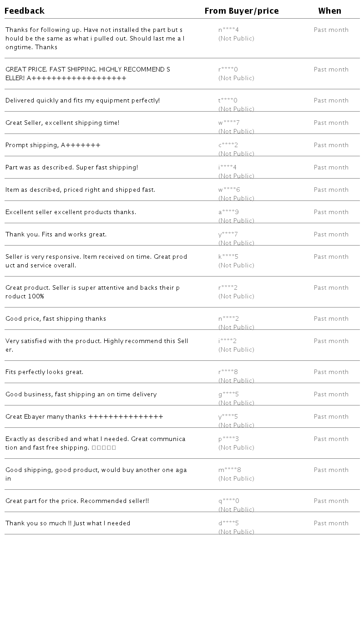This screenshot has height=636, width=364.
Task: Open buyer k****5 profile
Action: pyautogui.click(x=228, y=257)
